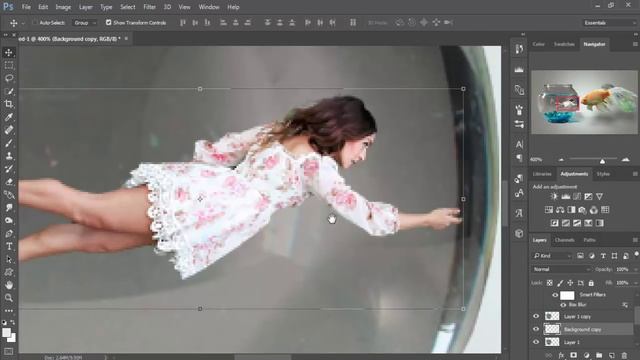This screenshot has height=360, width=640.
Task: Select the Gradient tool
Action: click(9, 195)
